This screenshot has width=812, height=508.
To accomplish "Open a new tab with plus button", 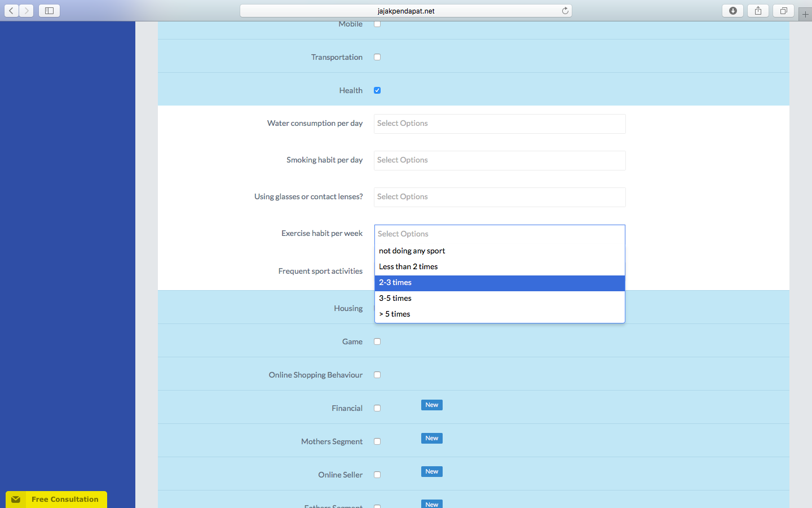I will (x=805, y=15).
